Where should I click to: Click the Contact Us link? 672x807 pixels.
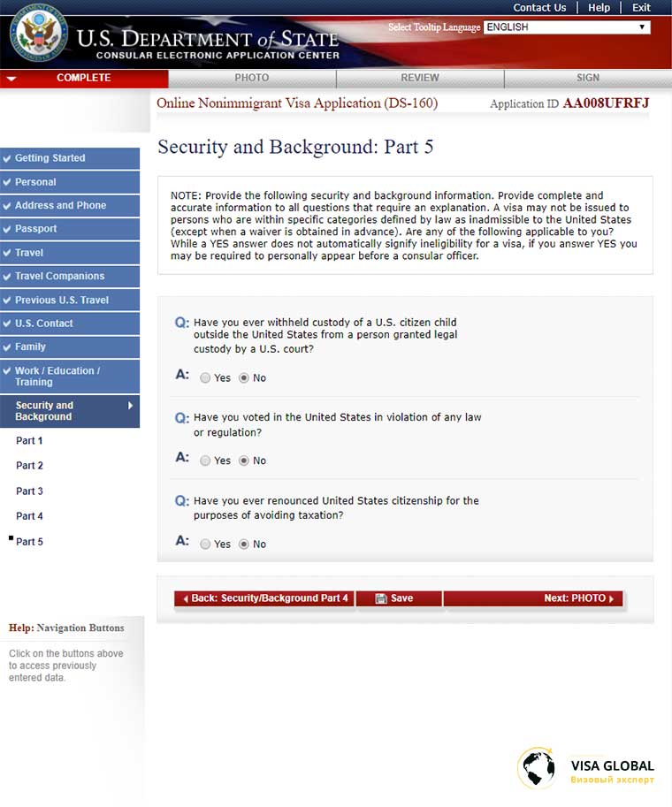pyautogui.click(x=539, y=8)
